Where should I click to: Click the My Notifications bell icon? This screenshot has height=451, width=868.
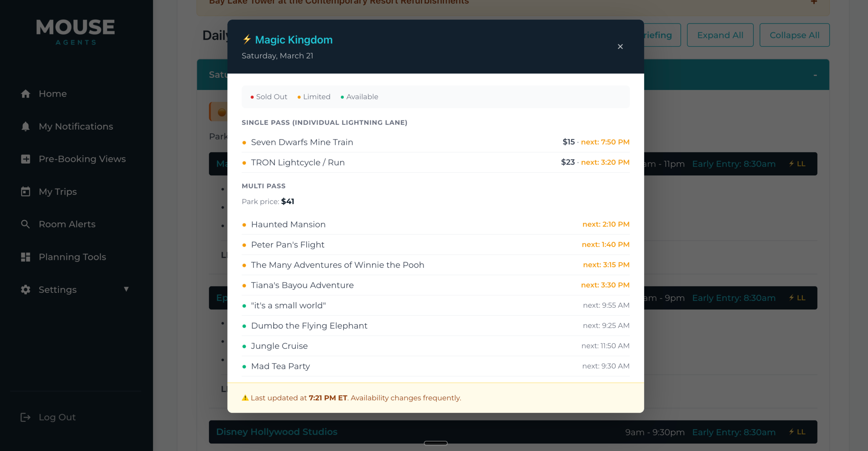[x=25, y=126]
